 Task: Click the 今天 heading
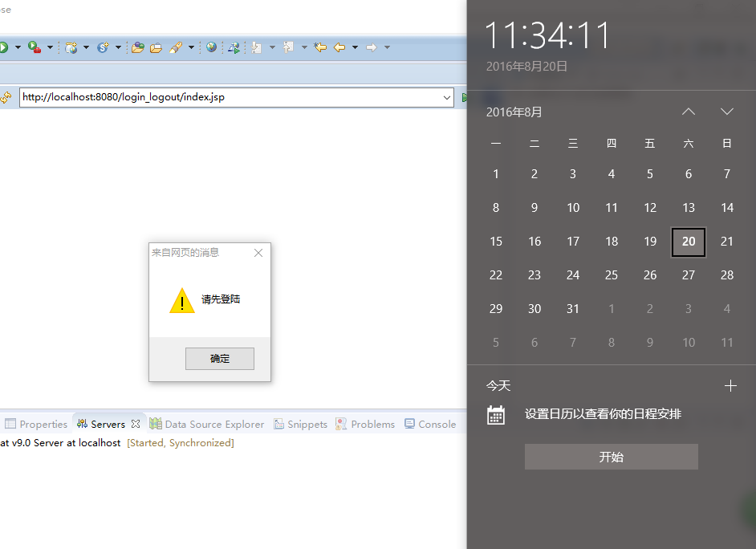tap(498, 385)
